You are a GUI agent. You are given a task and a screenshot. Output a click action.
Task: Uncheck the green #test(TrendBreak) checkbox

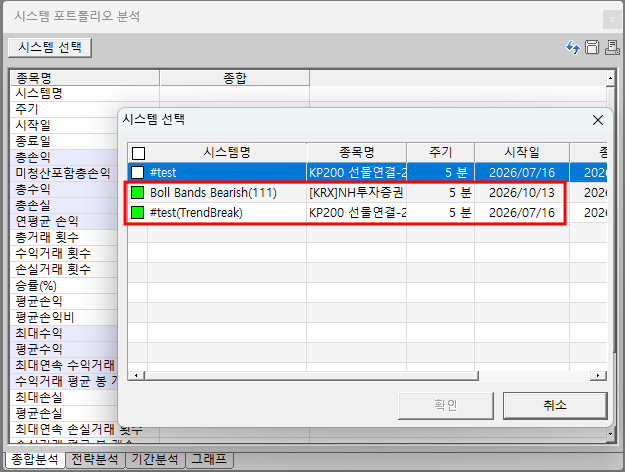tap(138, 212)
